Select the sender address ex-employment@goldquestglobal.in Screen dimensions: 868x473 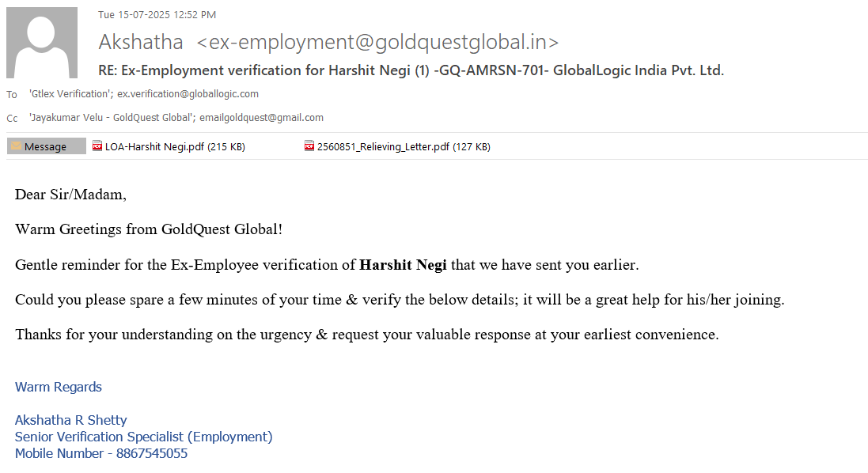[377, 42]
